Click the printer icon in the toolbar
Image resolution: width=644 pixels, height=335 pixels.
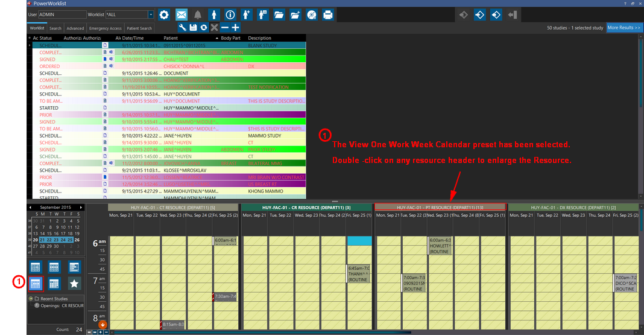[x=327, y=14]
